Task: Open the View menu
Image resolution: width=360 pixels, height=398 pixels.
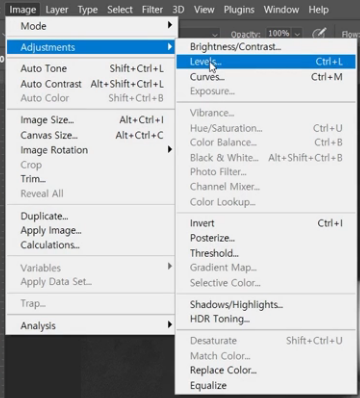Action: 204,10
